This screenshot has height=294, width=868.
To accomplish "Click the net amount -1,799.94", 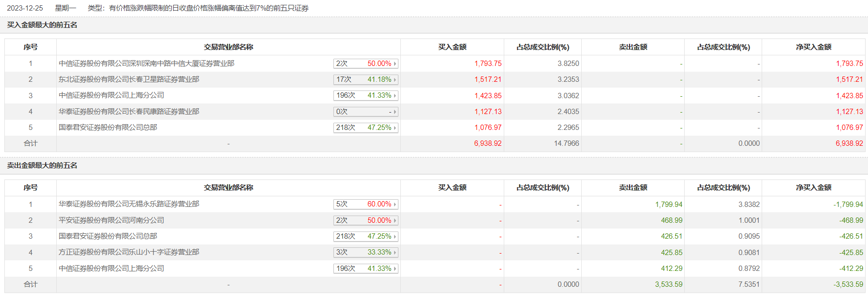I will click(848, 205).
